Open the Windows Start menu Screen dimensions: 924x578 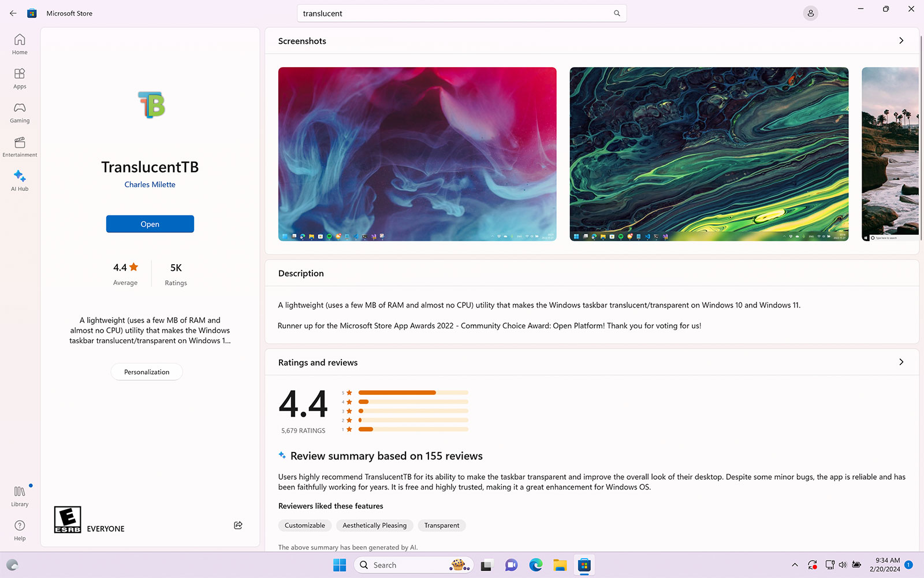(340, 565)
